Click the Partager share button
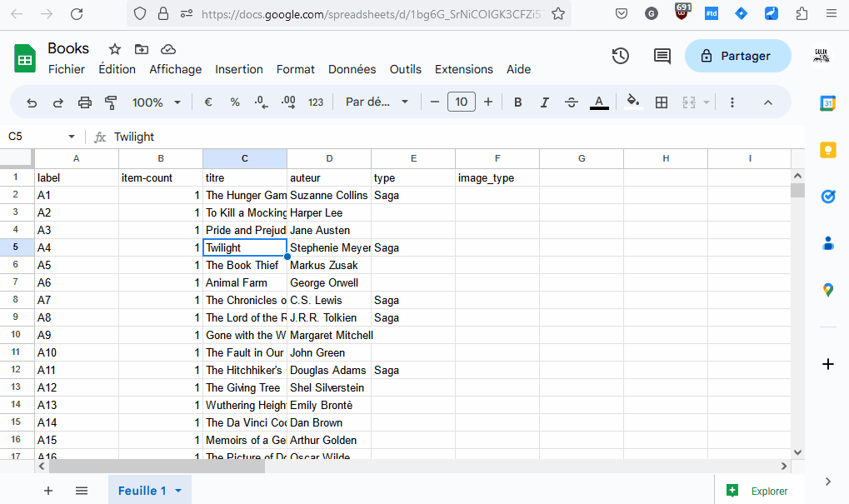Viewport: 849px width, 504px height. (x=737, y=56)
